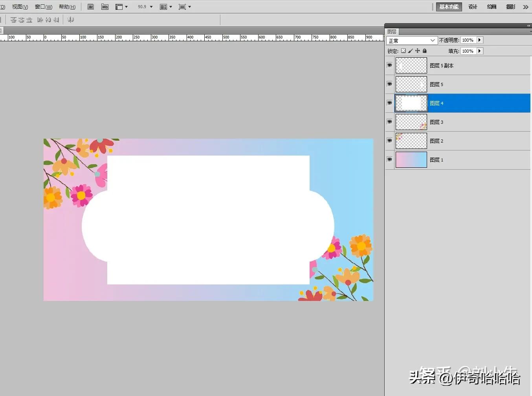Open the 视图(V) menu

pyautogui.click(x=20, y=7)
